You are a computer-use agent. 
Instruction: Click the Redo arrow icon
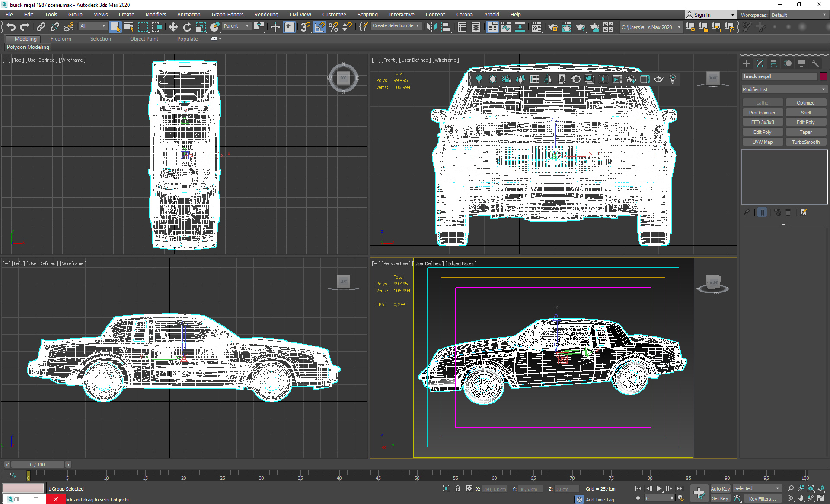click(25, 27)
